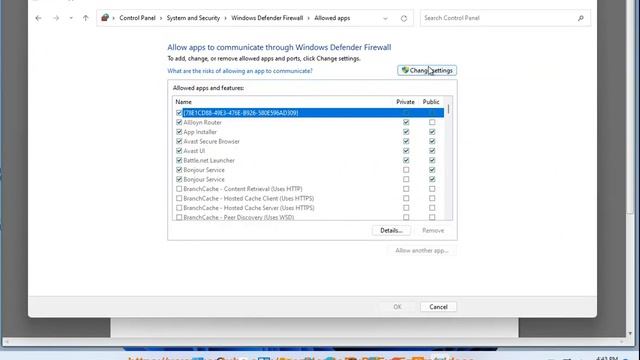640x360 pixels.
Task: Toggle App Installer Private checkbox
Action: [x=406, y=131]
